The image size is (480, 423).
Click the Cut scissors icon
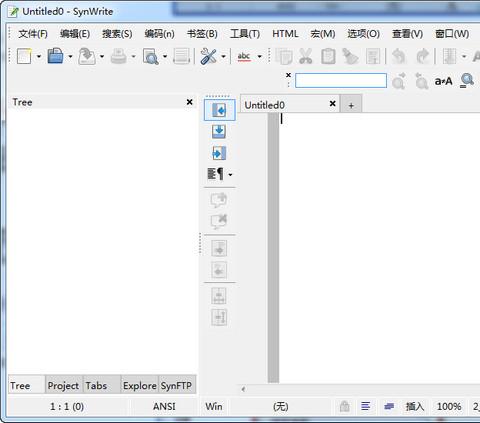tap(306, 56)
